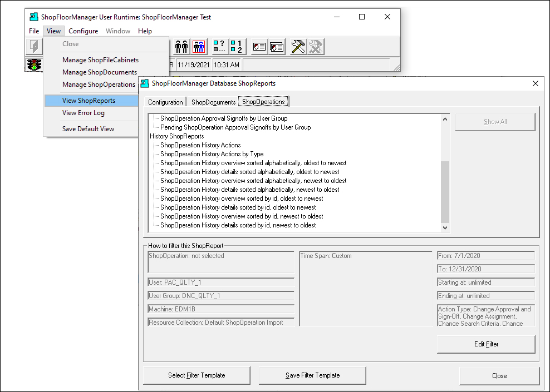Click report list scrollbar down arrow
This screenshot has height=392, width=550.
445,228
